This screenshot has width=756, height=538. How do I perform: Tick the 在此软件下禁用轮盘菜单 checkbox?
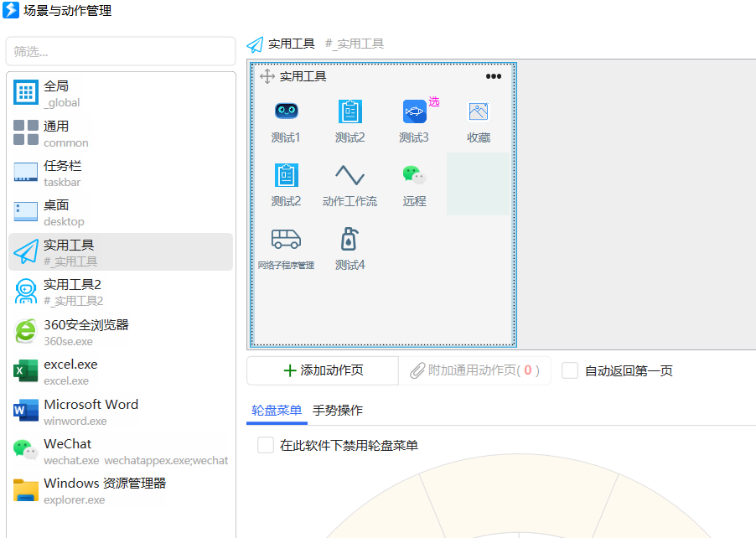click(266, 445)
